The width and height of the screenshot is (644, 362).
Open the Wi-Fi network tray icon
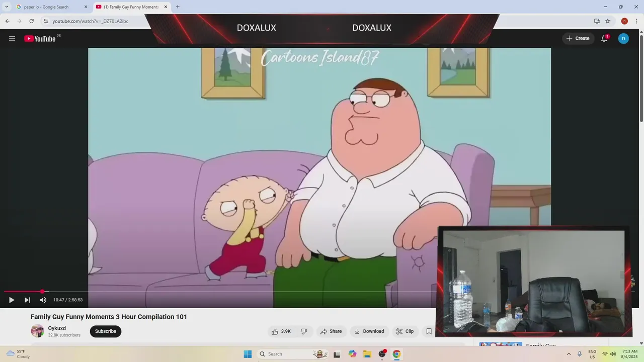click(605, 354)
